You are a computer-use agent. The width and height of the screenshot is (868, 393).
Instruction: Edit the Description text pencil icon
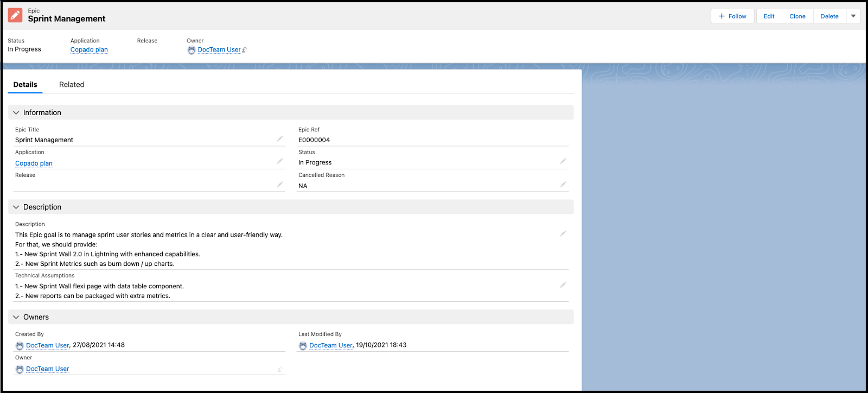click(563, 233)
